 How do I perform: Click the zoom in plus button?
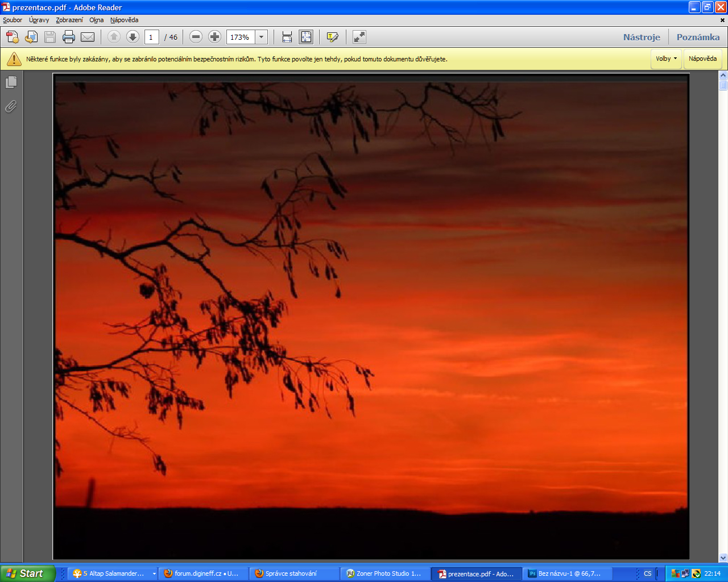[214, 38]
